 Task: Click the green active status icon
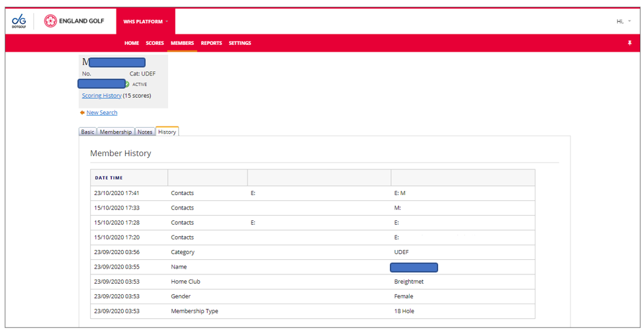click(127, 84)
